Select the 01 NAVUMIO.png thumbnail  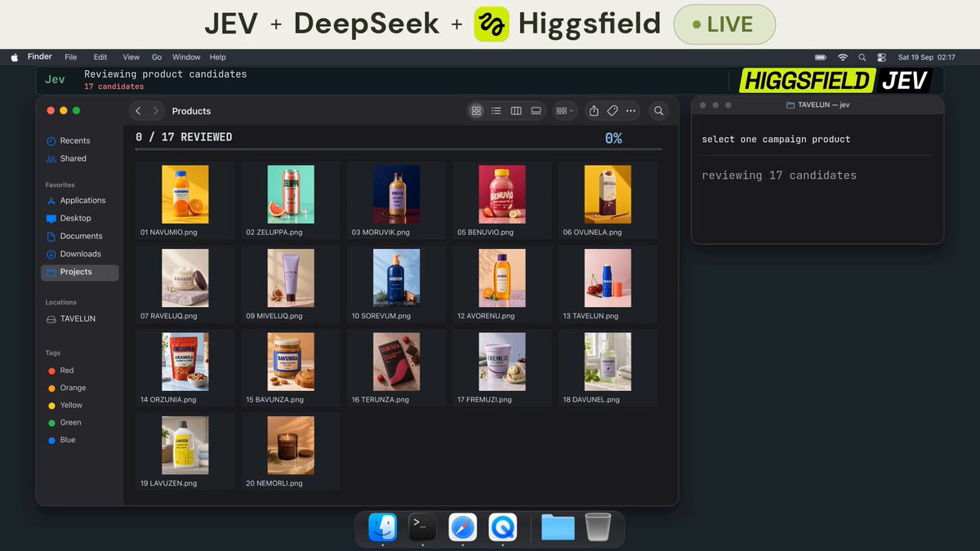click(x=185, y=194)
